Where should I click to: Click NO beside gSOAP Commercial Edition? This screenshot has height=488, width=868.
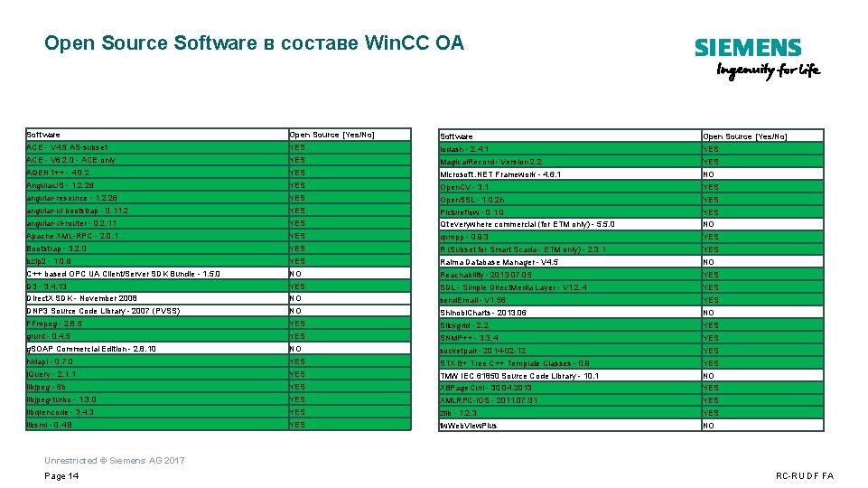click(x=350, y=349)
